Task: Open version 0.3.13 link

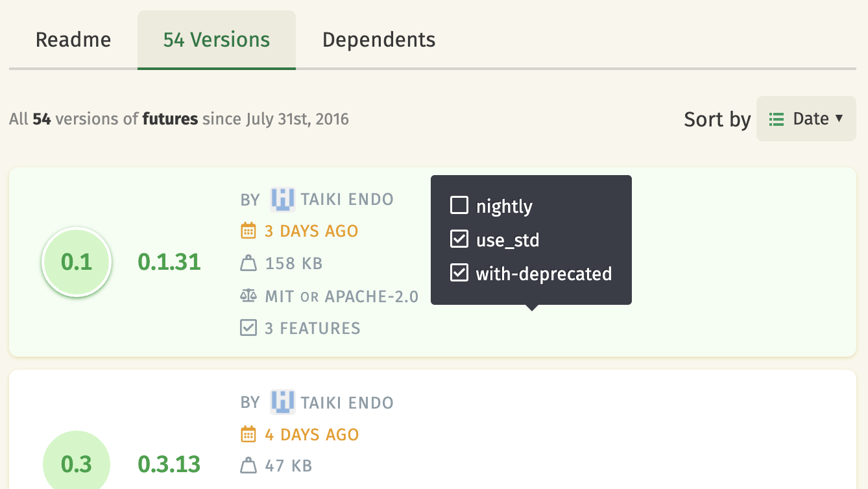Action: (x=169, y=464)
